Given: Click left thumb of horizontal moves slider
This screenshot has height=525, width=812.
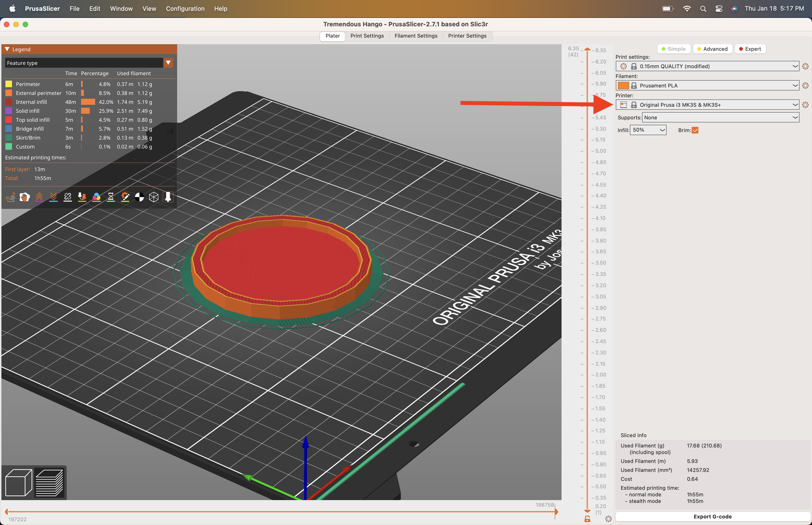Looking at the screenshot, I should (7, 512).
